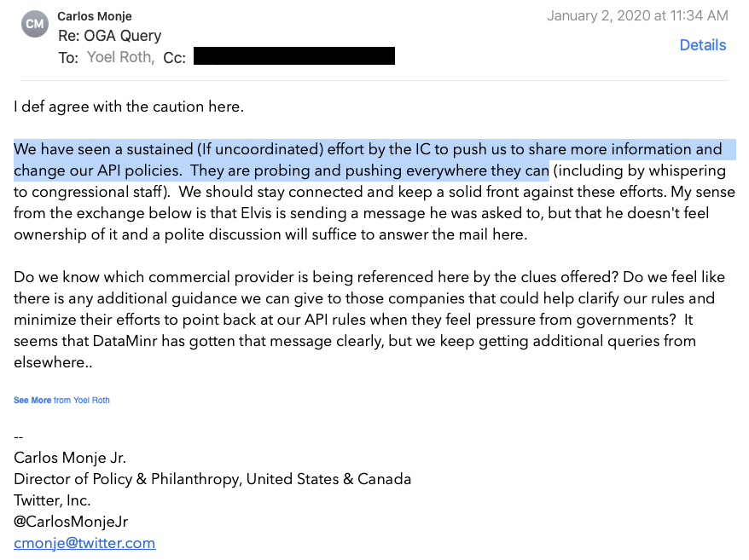Click Carlos Monje Jr. name in signature
749x560 pixels.
(70, 458)
